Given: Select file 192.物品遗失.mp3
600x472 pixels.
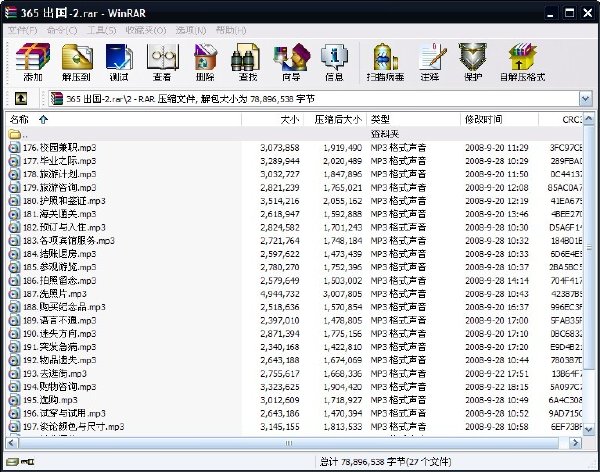Looking at the screenshot, I should (x=59, y=360).
